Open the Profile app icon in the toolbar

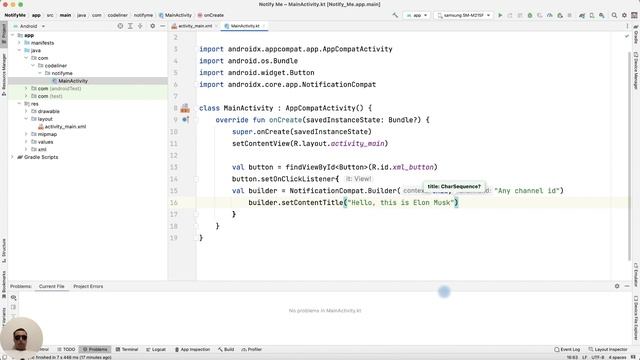click(x=550, y=15)
